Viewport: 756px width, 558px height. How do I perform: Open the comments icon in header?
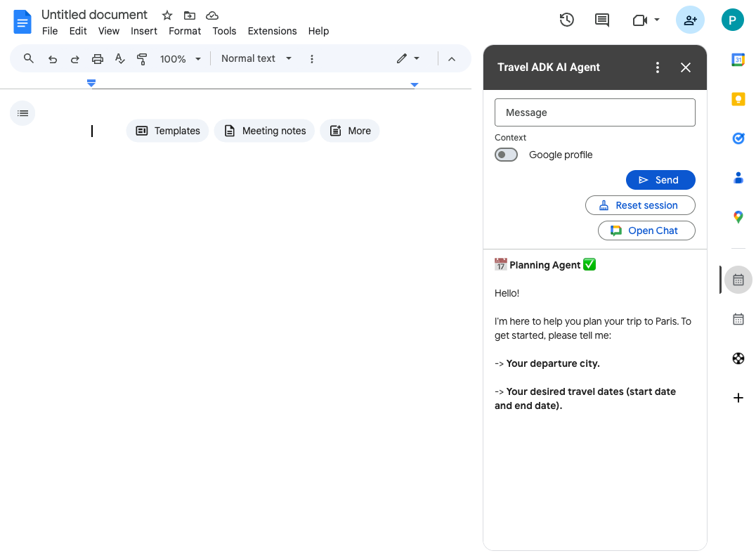point(602,20)
